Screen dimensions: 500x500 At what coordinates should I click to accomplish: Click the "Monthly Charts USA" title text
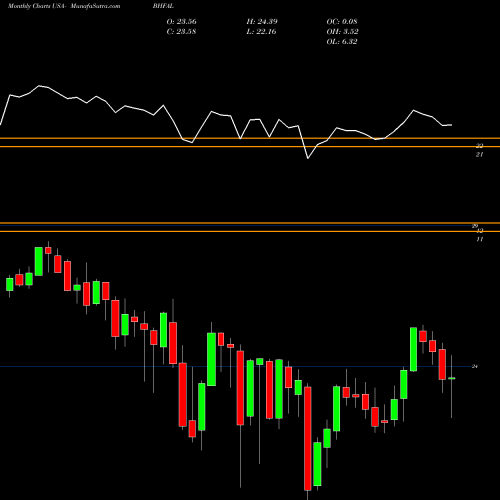click(x=36, y=6)
